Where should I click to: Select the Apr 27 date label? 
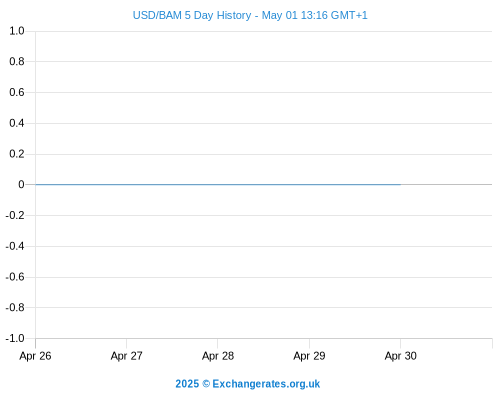(127, 356)
